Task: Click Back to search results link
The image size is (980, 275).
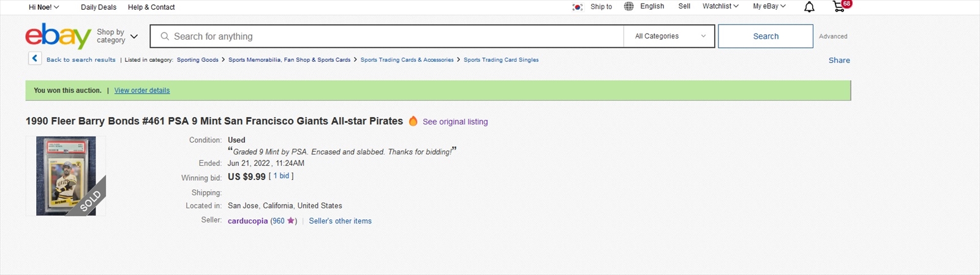Action: (x=81, y=59)
